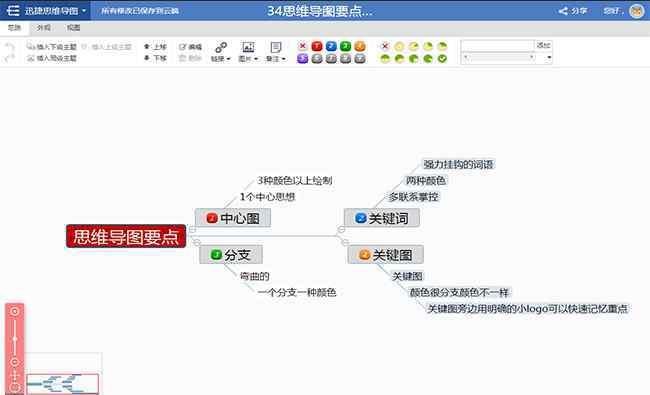Open the 迅捷思维导图 app menu dropdown
Viewport: 650px width, 395px height.
pos(84,10)
